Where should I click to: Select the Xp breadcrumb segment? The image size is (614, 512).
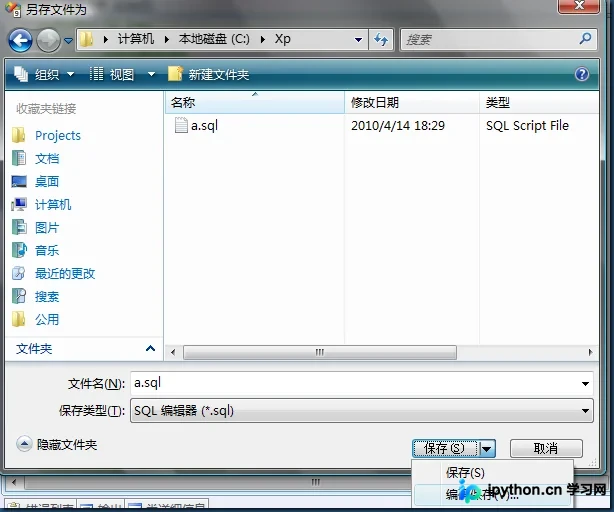click(282, 39)
